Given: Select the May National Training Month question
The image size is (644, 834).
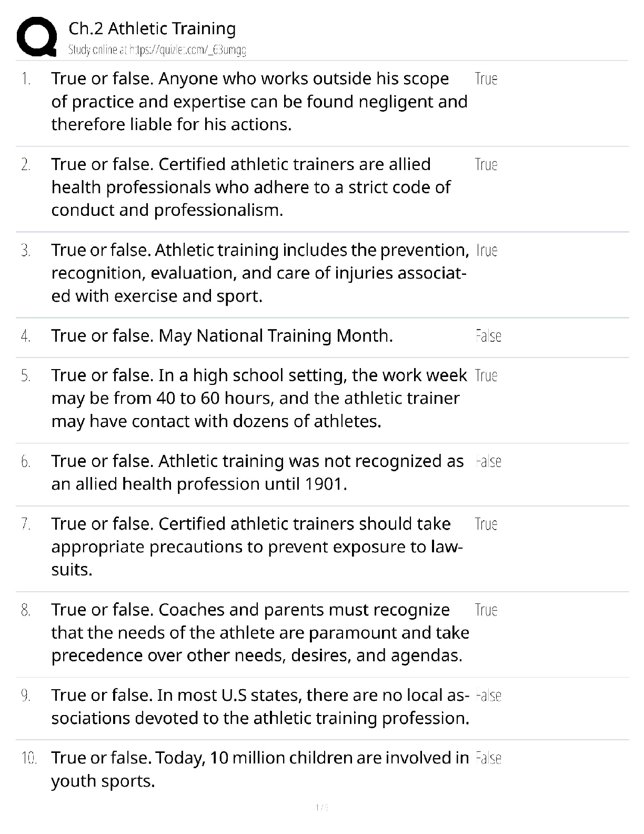Looking at the screenshot, I should 222,336.
